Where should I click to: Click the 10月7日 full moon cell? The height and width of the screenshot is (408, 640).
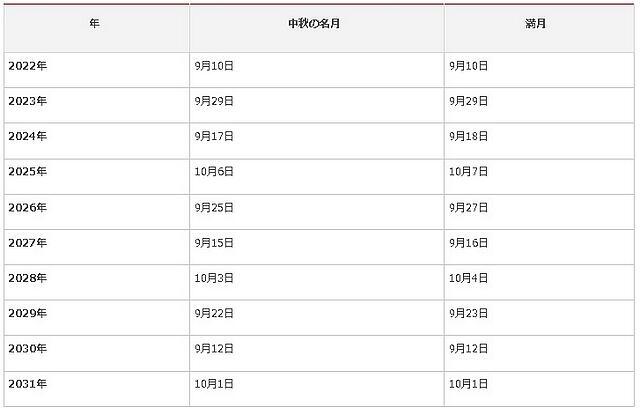[x=469, y=171]
